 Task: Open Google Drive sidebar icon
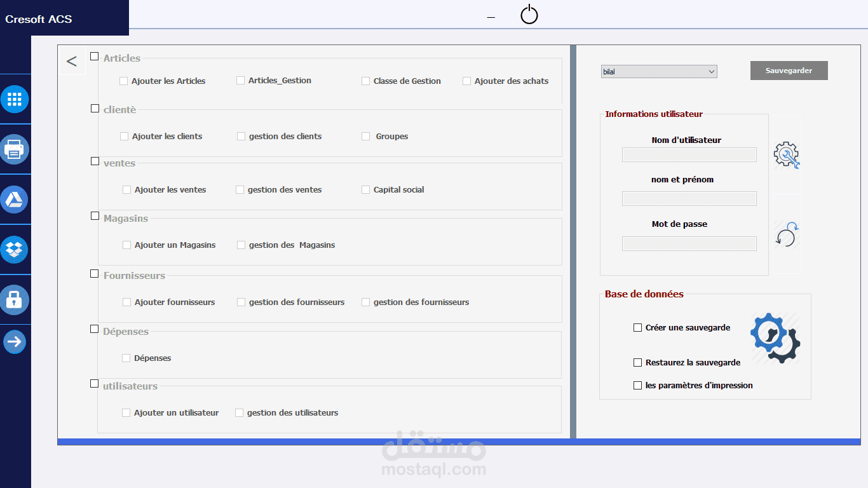coord(15,200)
